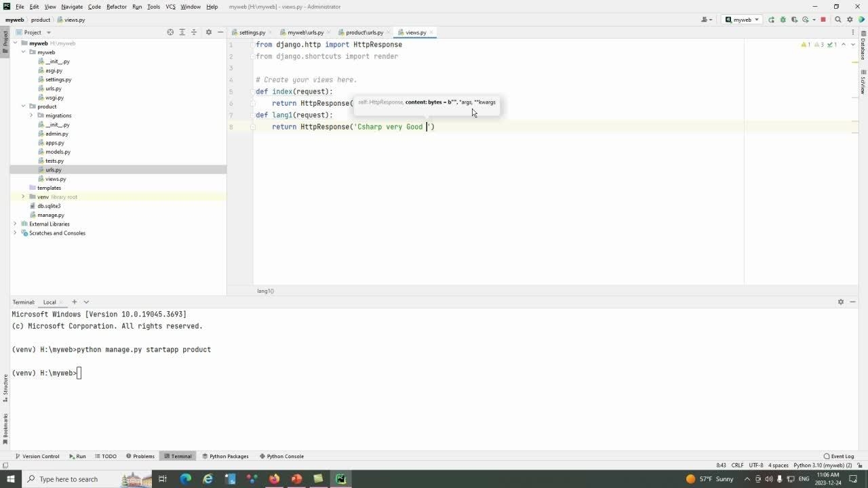The height and width of the screenshot is (488, 868).
Task: Click the Event Log button
Action: [838, 456]
